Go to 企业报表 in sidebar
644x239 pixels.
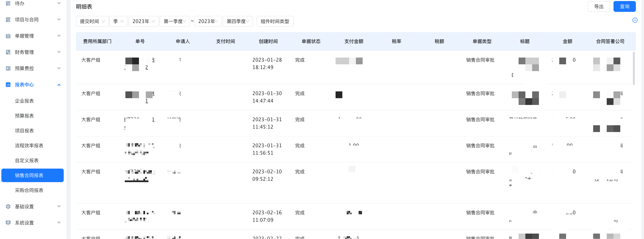(x=24, y=101)
